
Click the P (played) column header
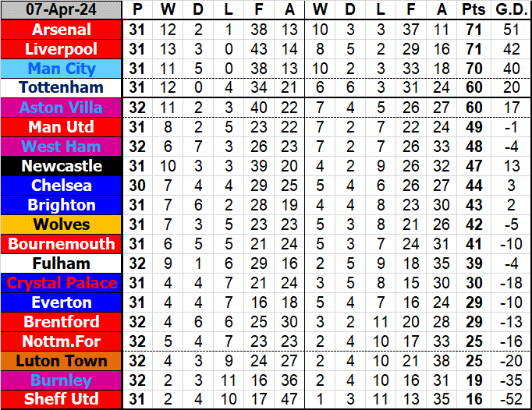pos(138,10)
